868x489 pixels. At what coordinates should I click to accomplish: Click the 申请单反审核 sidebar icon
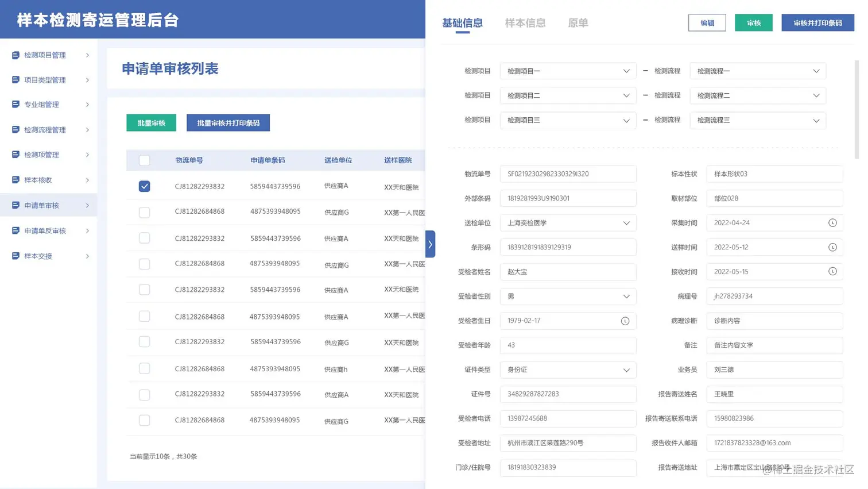[x=15, y=230]
